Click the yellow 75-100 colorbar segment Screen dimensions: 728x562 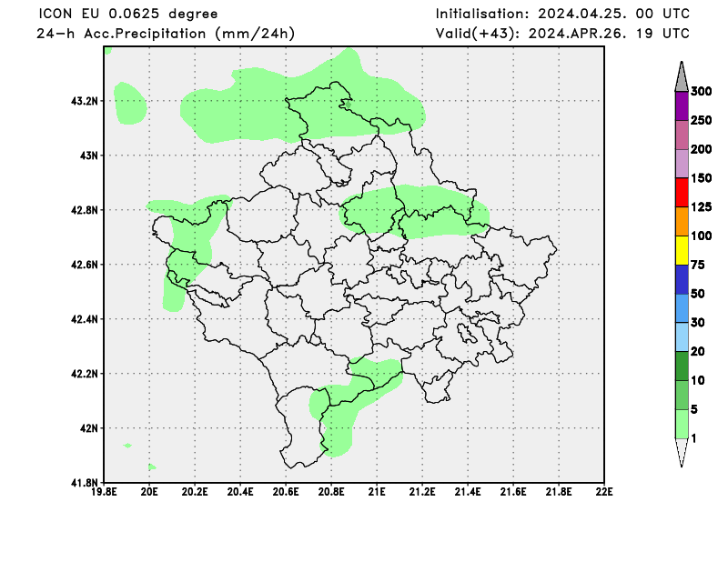pos(682,250)
